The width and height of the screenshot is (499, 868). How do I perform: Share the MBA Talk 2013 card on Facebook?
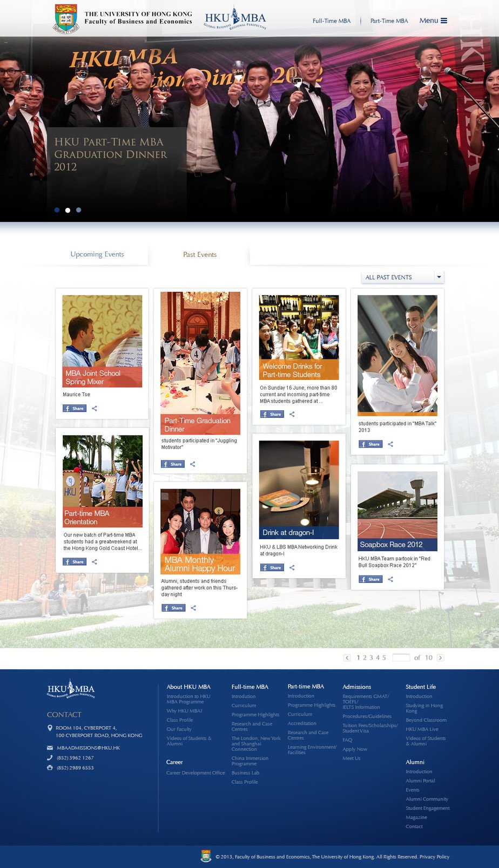(370, 444)
